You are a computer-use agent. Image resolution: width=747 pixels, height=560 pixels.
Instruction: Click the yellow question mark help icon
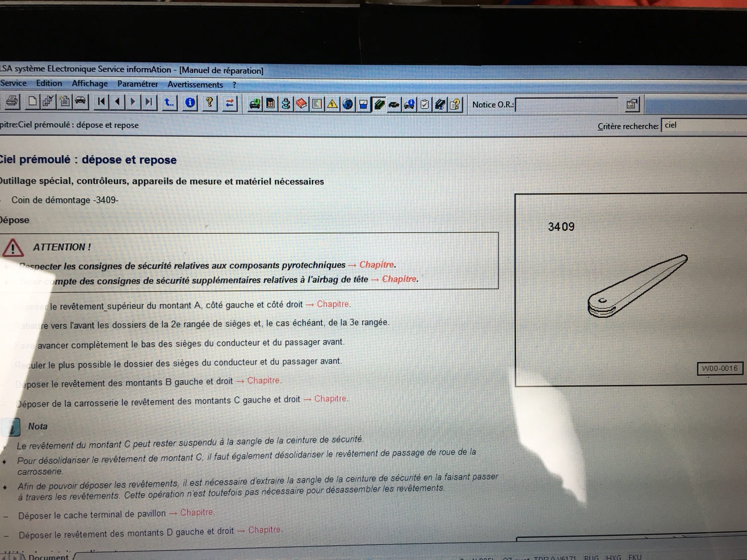tap(210, 103)
